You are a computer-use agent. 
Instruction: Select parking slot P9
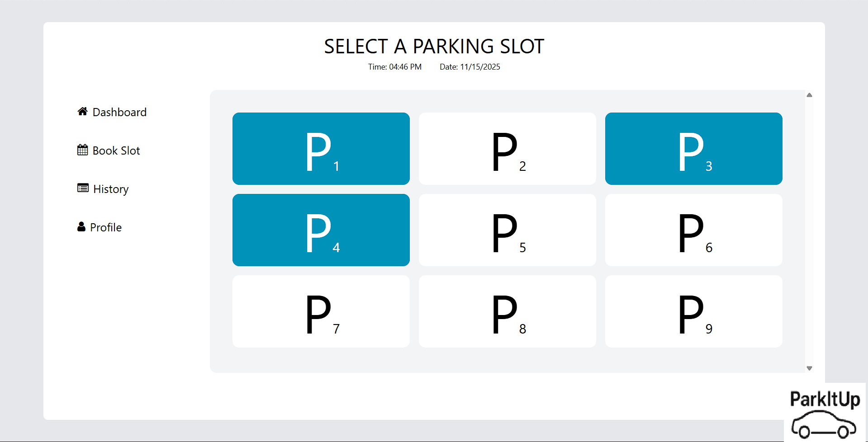point(693,311)
